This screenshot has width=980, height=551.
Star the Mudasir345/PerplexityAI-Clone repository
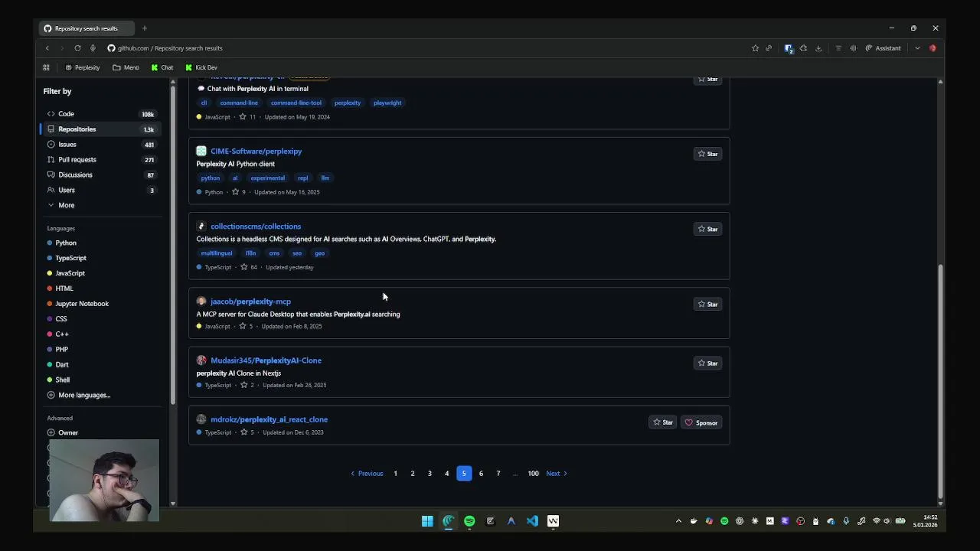pyautogui.click(x=707, y=363)
